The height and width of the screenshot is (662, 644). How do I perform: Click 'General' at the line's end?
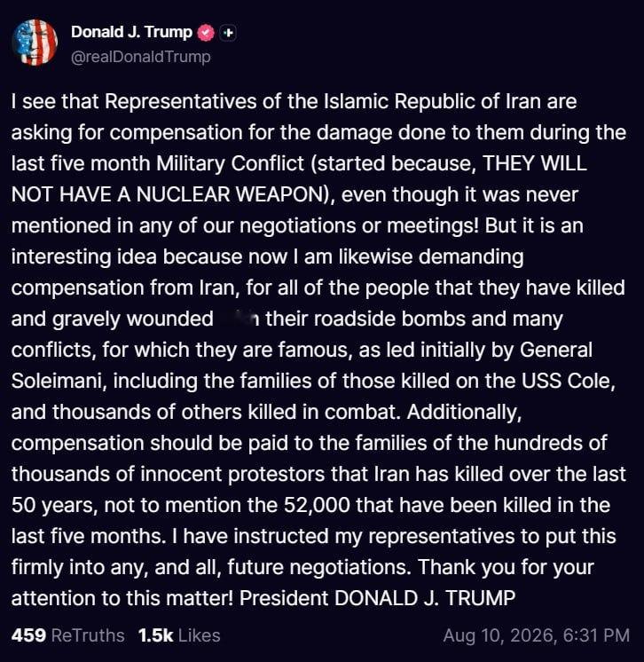556,350
